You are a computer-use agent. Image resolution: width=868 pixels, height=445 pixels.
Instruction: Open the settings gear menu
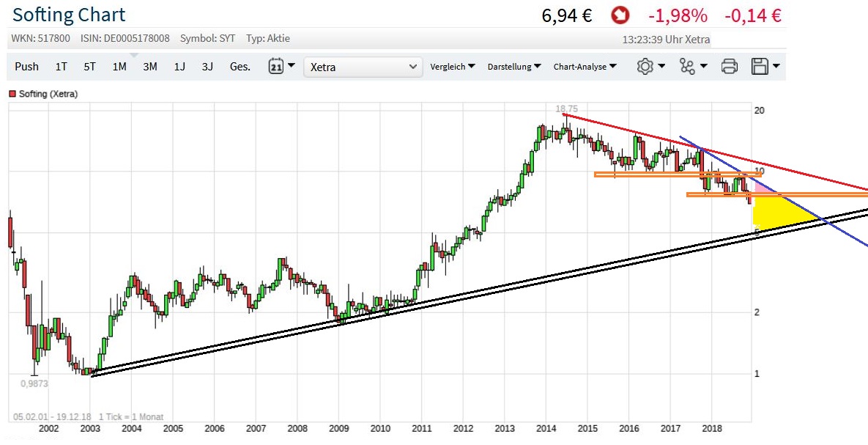645,67
